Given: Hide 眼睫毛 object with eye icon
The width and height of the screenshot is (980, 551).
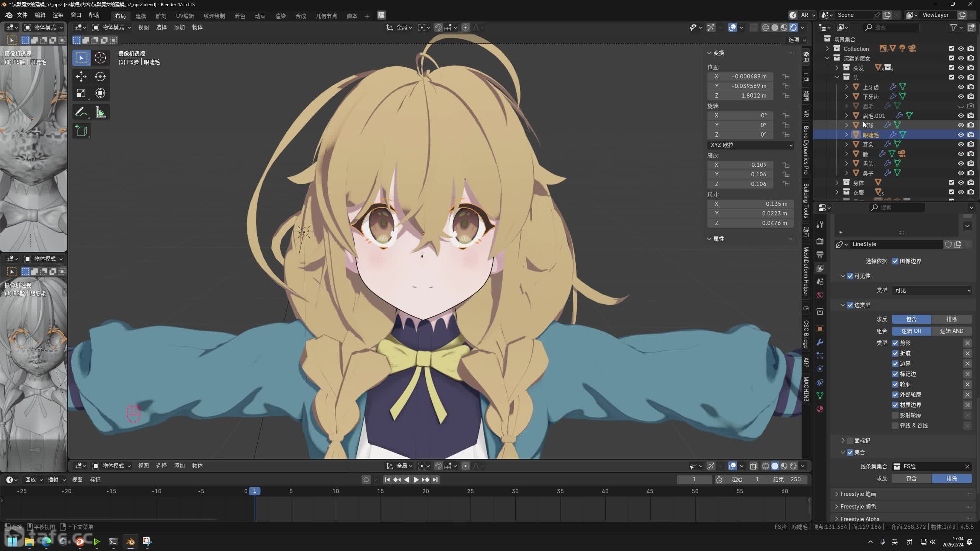Looking at the screenshot, I should (x=961, y=135).
